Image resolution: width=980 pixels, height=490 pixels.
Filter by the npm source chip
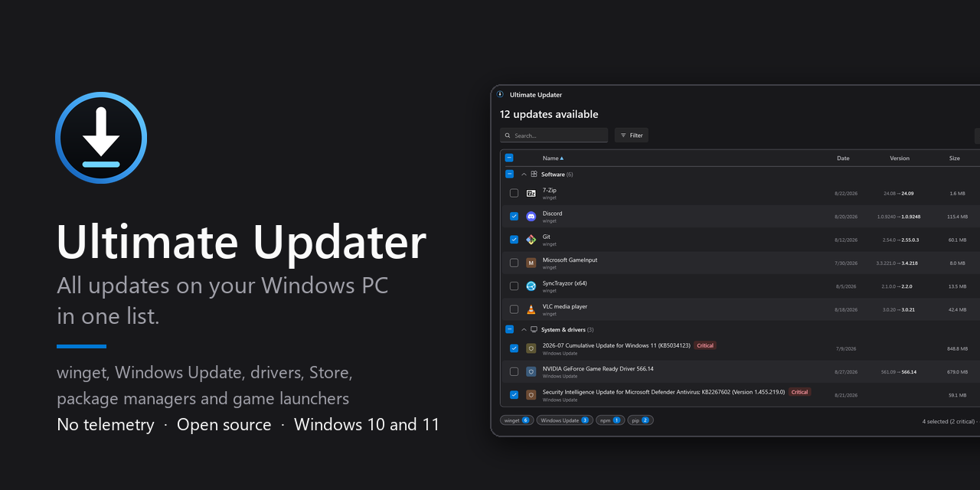tap(610, 420)
